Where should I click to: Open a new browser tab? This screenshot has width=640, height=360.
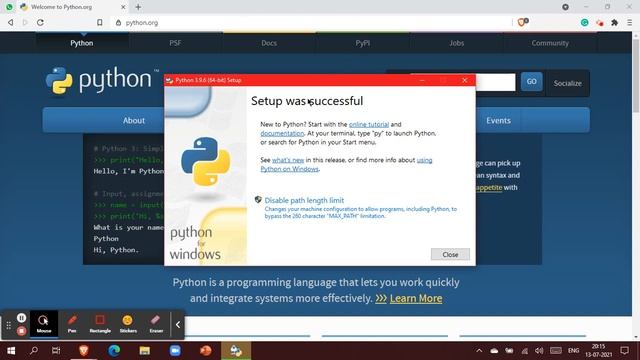pyautogui.click(x=138, y=7)
